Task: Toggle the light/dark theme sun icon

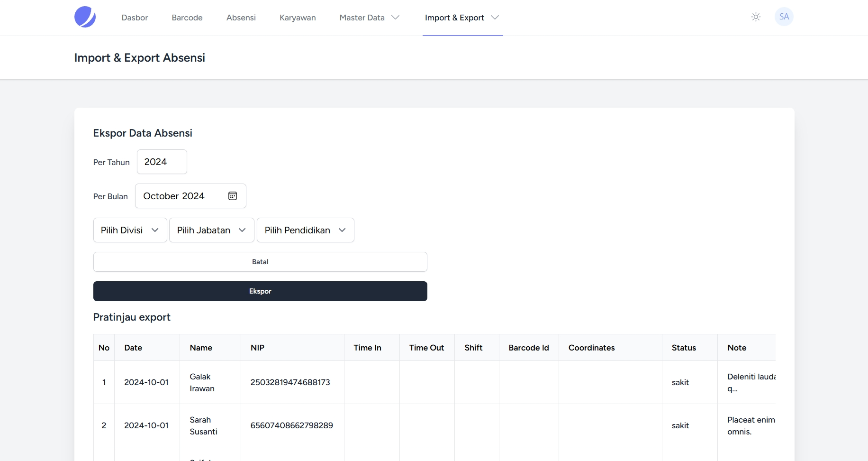Action: [756, 17]
